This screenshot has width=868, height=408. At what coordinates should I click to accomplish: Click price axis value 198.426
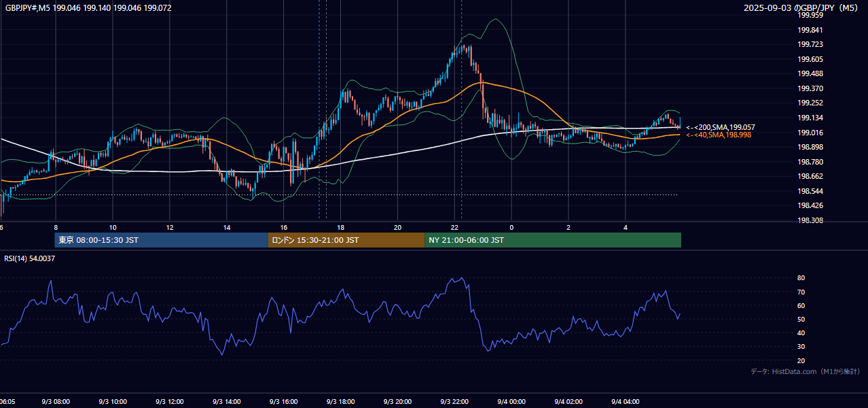pyautogui.click(x=810, y=205)
